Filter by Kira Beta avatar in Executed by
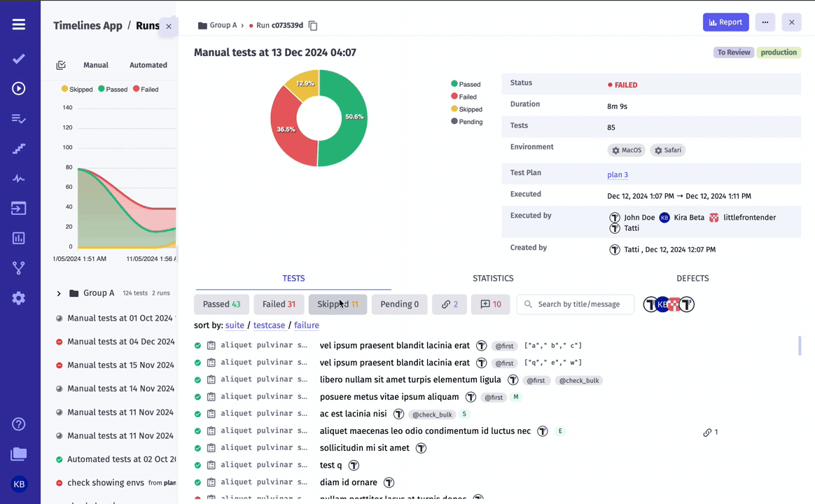The image size is (815, 504). click(664, 218)
